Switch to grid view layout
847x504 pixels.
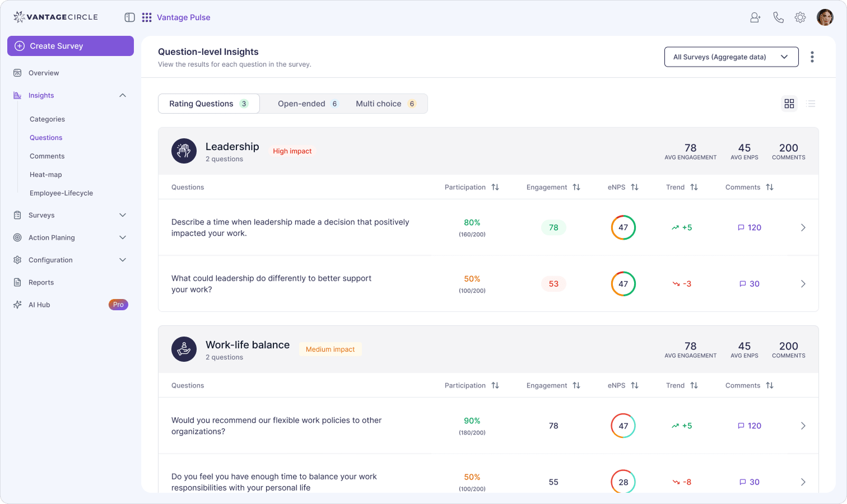(x=789, y=104)
